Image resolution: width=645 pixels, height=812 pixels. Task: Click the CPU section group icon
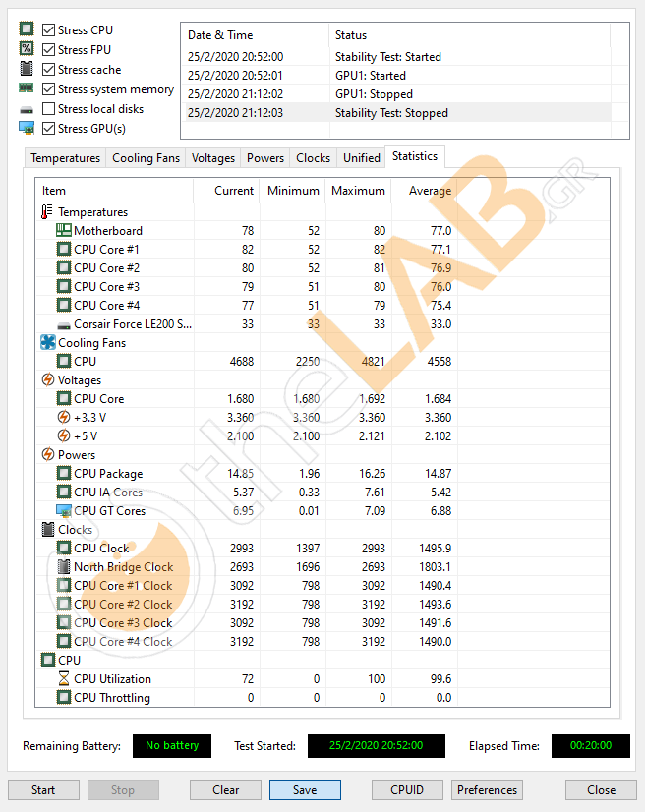[x=47, y=660]
